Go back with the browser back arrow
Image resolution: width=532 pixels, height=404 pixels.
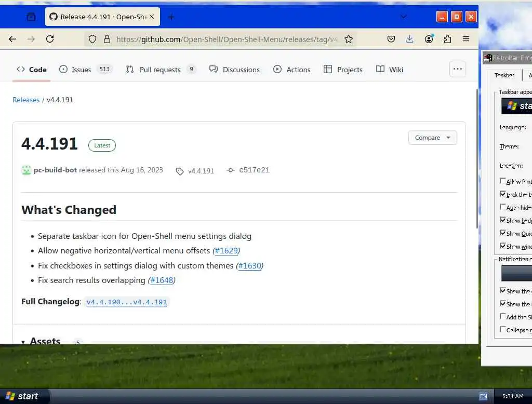pyautogui.click(x=12, y=39)
